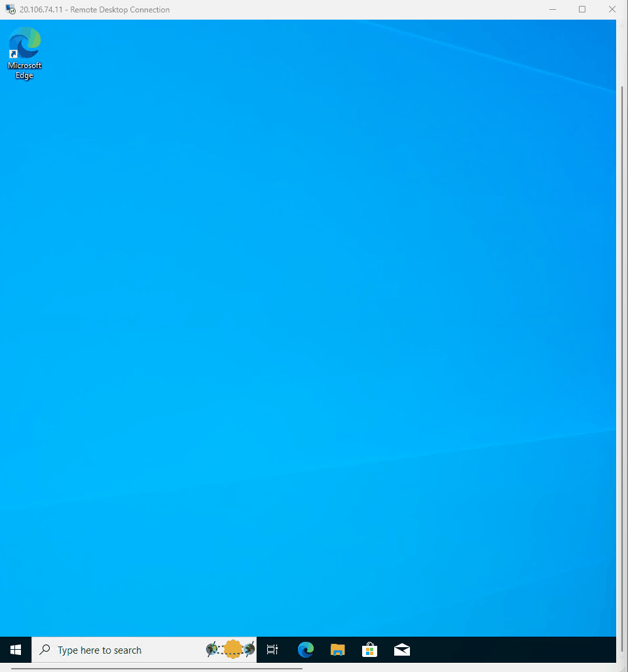Click the horizontal scrollbar of the remote session

click(x=157, y=668)
